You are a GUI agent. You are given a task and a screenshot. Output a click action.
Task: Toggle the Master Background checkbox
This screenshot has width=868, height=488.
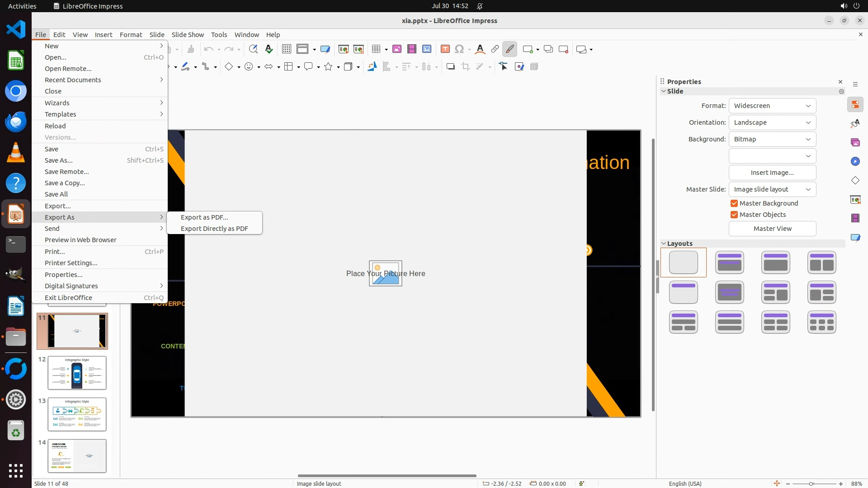pos(734,203)
